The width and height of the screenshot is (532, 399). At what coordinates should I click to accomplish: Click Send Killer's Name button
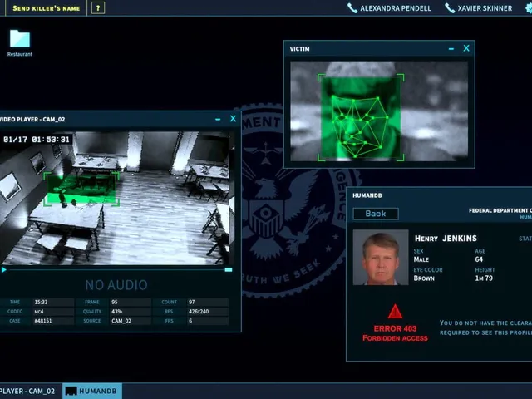point(47,8)
